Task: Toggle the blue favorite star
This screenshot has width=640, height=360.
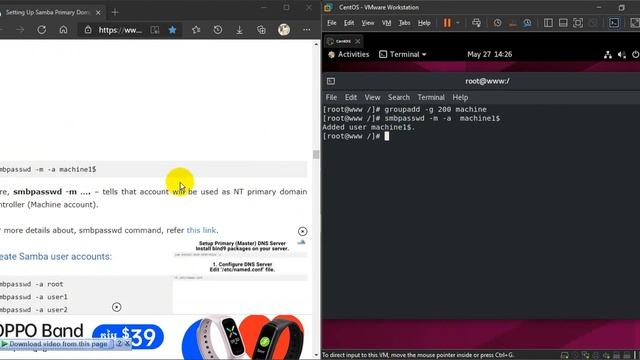Action: [172, 30]
